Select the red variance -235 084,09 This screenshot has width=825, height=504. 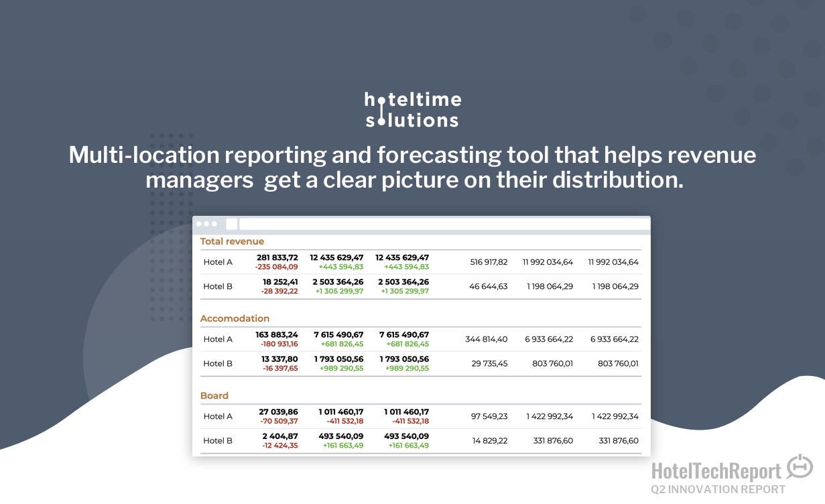(277, 267)
